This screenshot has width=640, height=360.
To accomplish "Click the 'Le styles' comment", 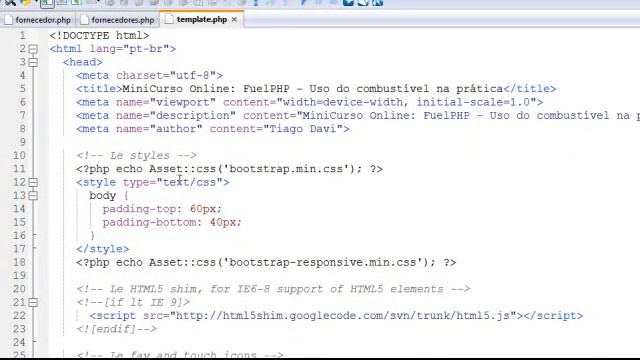I will [x=136, y=156].
